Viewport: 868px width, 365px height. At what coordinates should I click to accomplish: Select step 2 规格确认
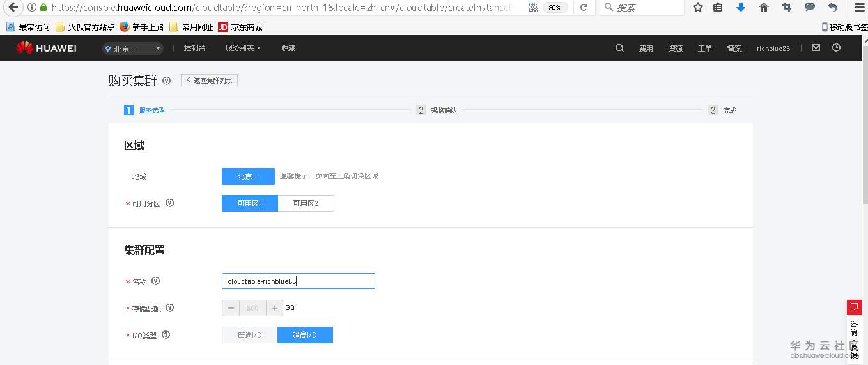click(x=437, y=110)
